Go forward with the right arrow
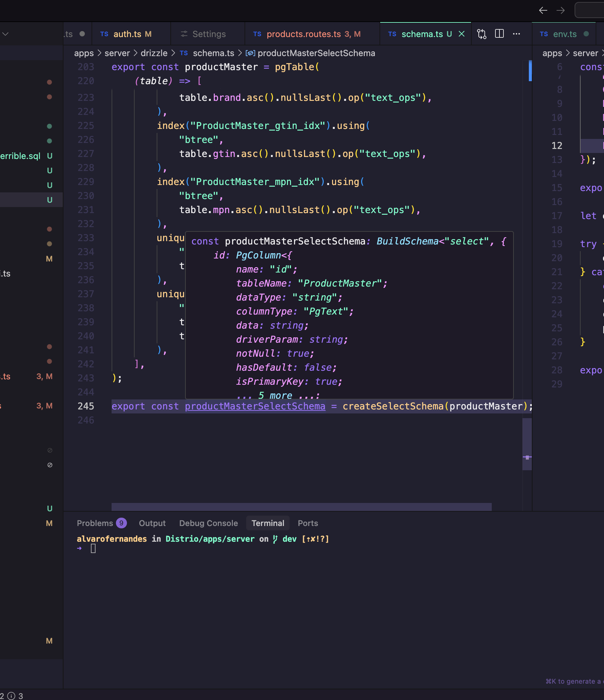The image size is (604, 700). (560, 10)
